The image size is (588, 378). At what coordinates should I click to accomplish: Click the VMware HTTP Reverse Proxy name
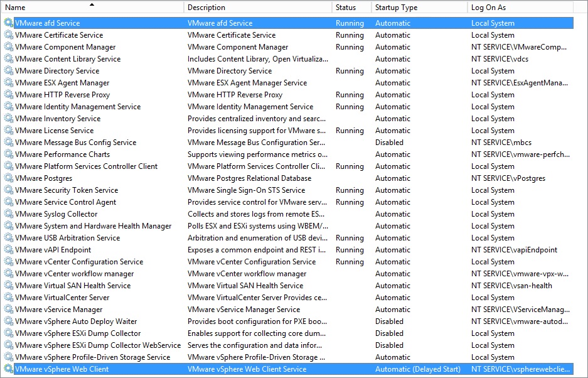point(62,95)
